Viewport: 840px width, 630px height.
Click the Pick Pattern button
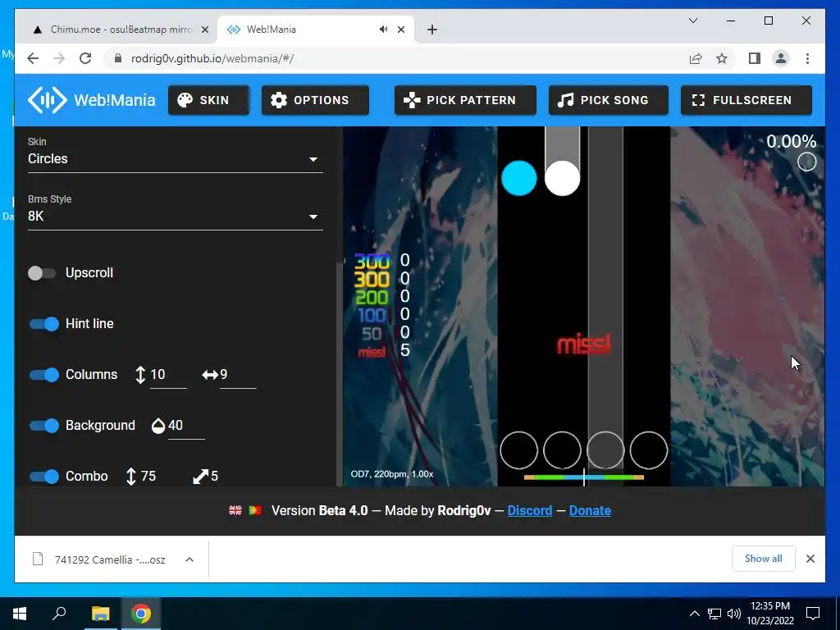point(465,100)
